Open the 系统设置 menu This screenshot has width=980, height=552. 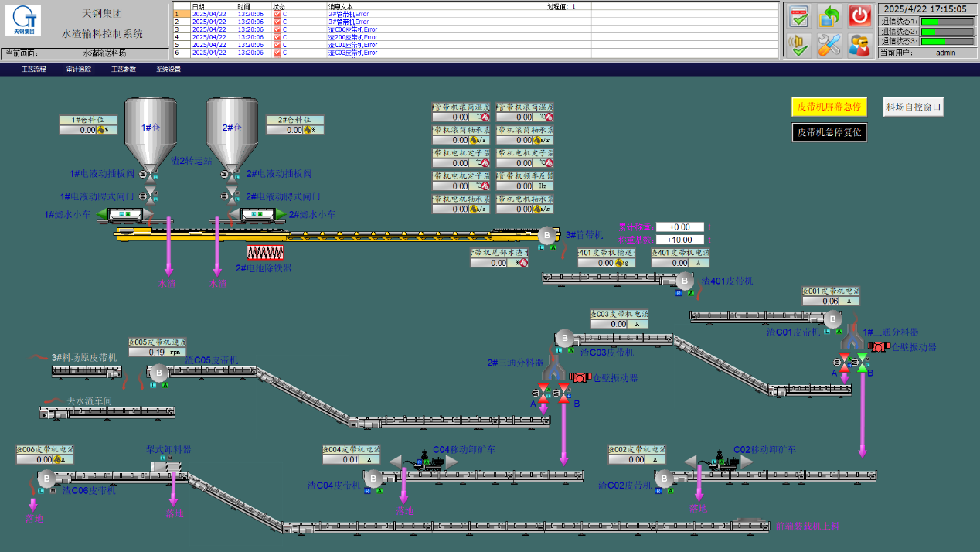coord(168,70)
